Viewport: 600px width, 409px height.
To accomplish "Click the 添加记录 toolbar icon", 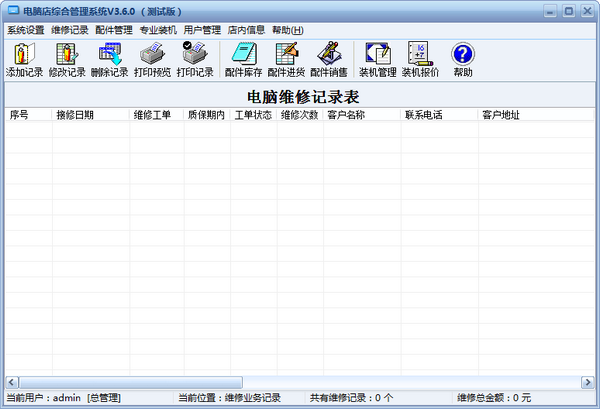I will click(24, 59).
